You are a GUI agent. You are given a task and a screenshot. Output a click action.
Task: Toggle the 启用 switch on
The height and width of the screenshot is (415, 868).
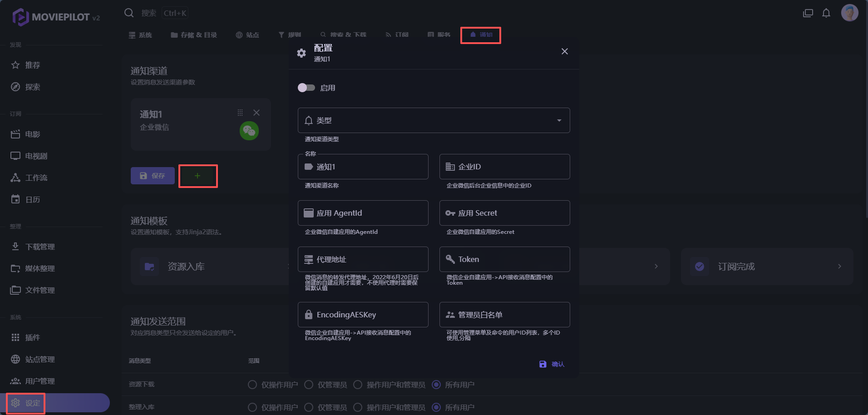306,88
